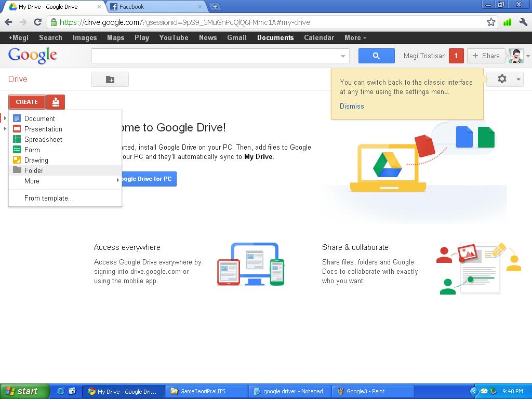Screen dimensions: 532x399
Task: Click the Drawing icon in create menu
Action: tap(17, 160)
